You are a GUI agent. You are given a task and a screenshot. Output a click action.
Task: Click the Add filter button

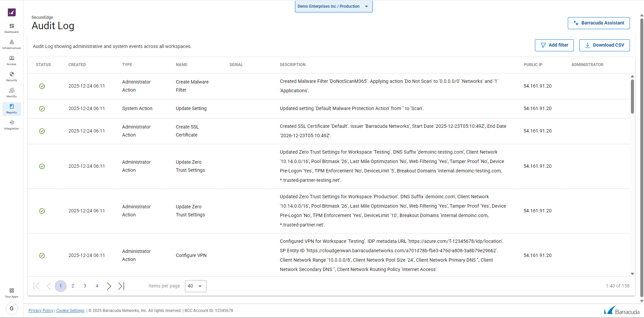pyautogui.click(x=554, y=45)
